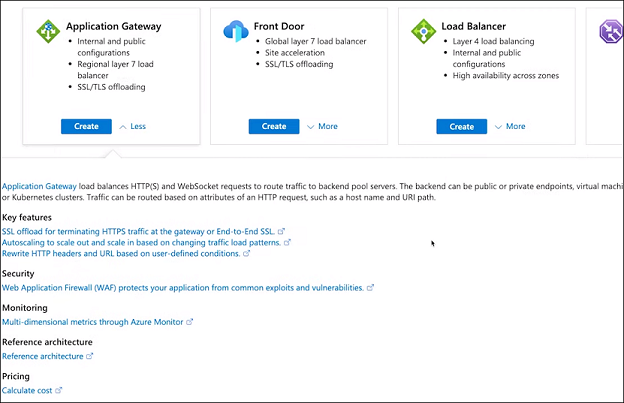Click the Load Balancer diamond icon
Viewport: 624px width, 403px height.
coord(423,31)
